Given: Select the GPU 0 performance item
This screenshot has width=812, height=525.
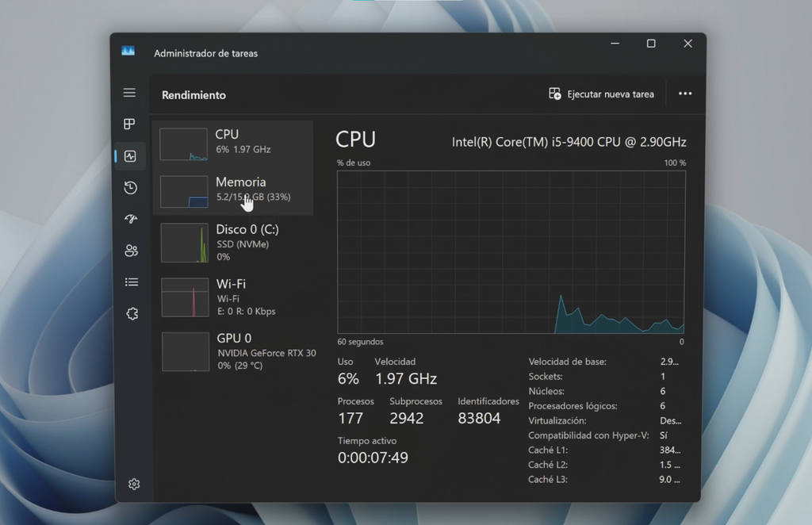Looking at the screenshot, I should coord(236,351).
